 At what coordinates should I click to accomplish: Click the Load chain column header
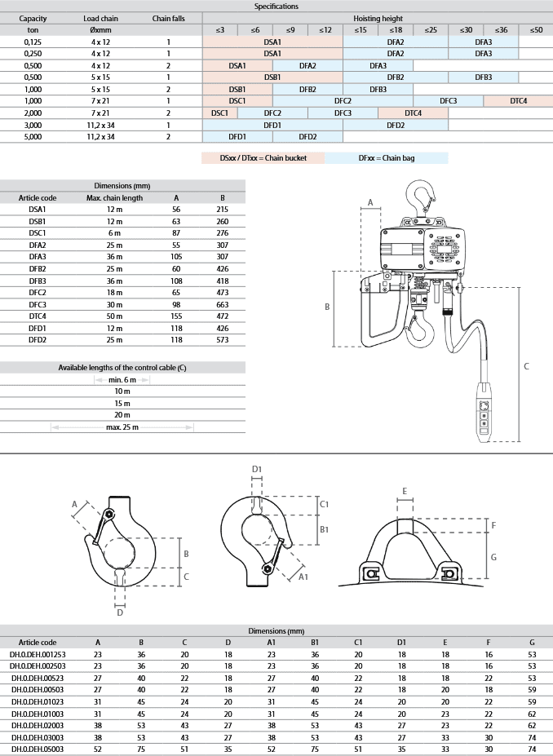(101, 17)
